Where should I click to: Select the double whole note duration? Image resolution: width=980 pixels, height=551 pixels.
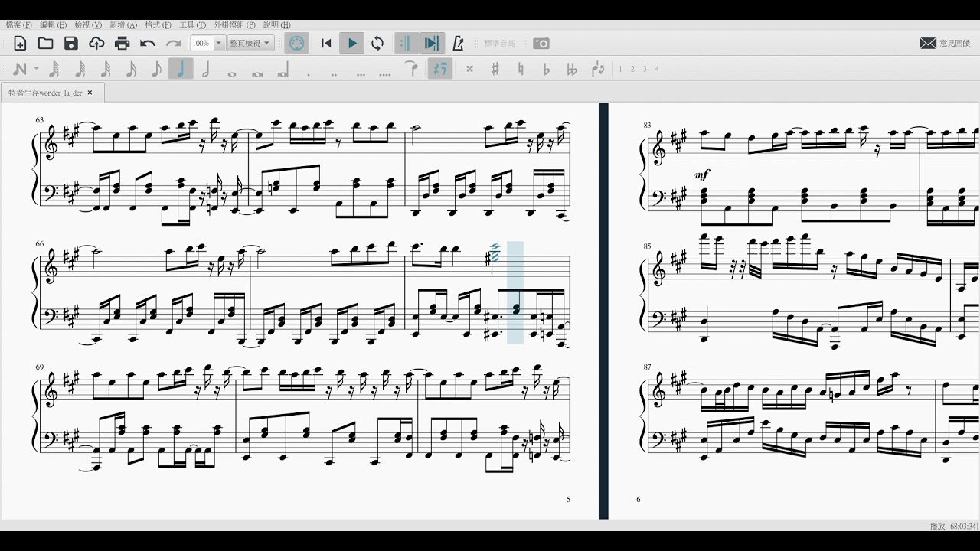click(257, 73)
